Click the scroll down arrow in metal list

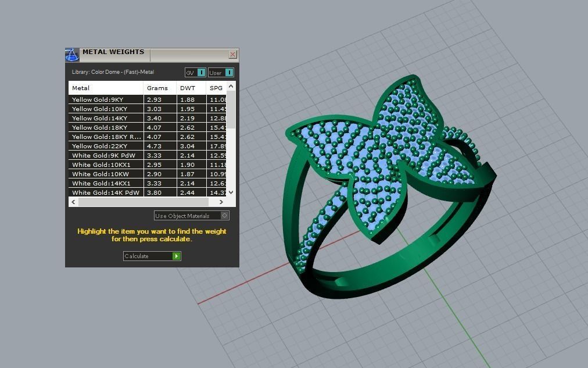point(231,192)
